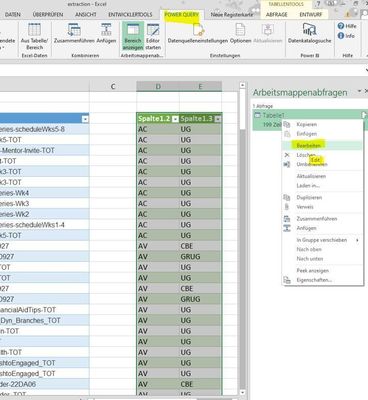Open Datenkatalogsuche in Power BI group
The image size is (368, 400).
pyautogui.click(x=310, y=33)
